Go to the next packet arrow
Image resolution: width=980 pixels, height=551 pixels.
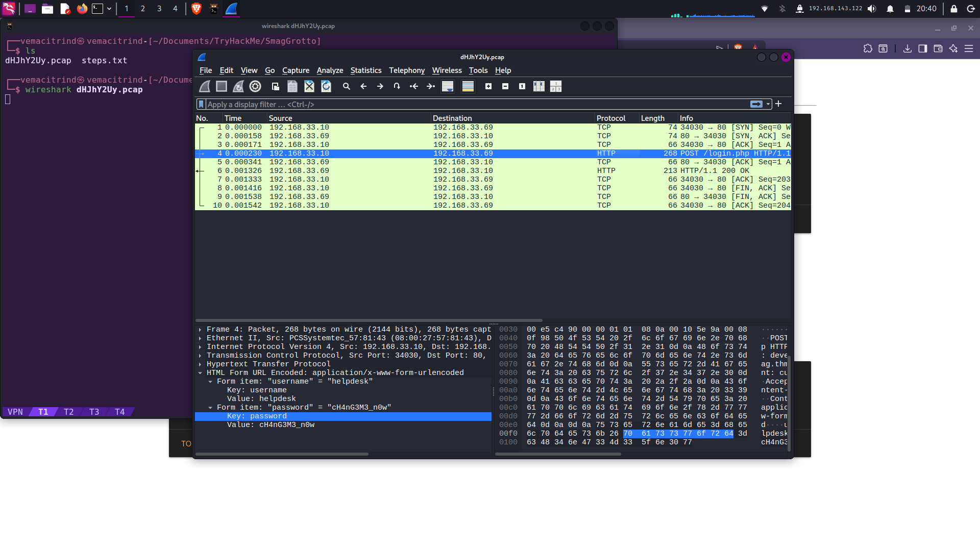[x=380, y=86]
